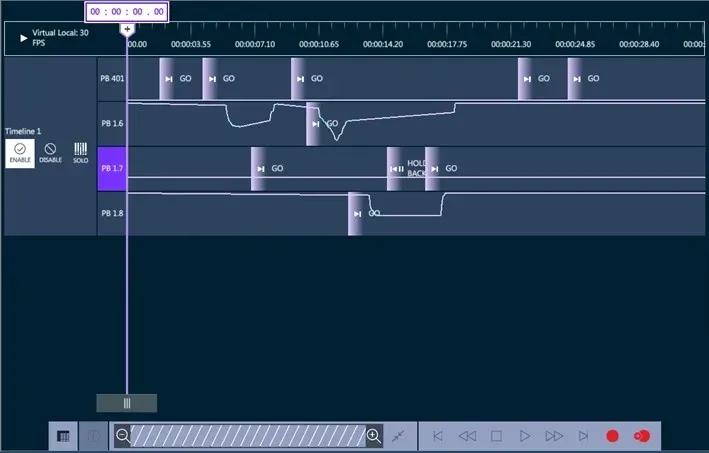Zoom in the timeline with the plus magnifier
This screenshot has height=453, width=709.
(374, 436)
